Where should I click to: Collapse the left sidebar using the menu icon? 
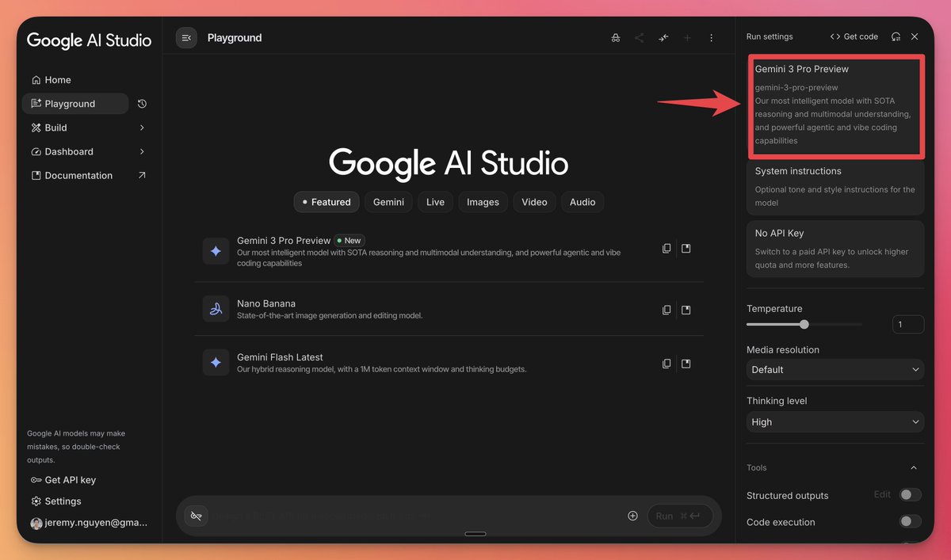[x=186, y=37]
